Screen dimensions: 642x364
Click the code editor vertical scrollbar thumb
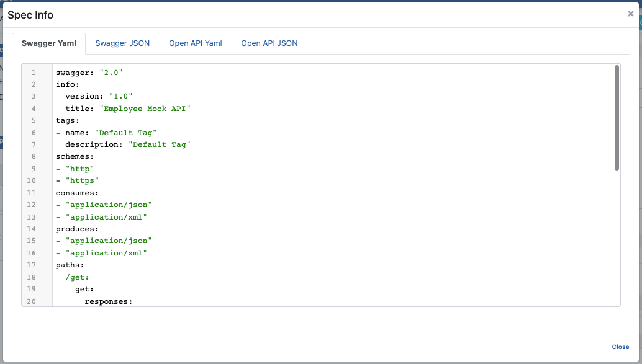617,118
